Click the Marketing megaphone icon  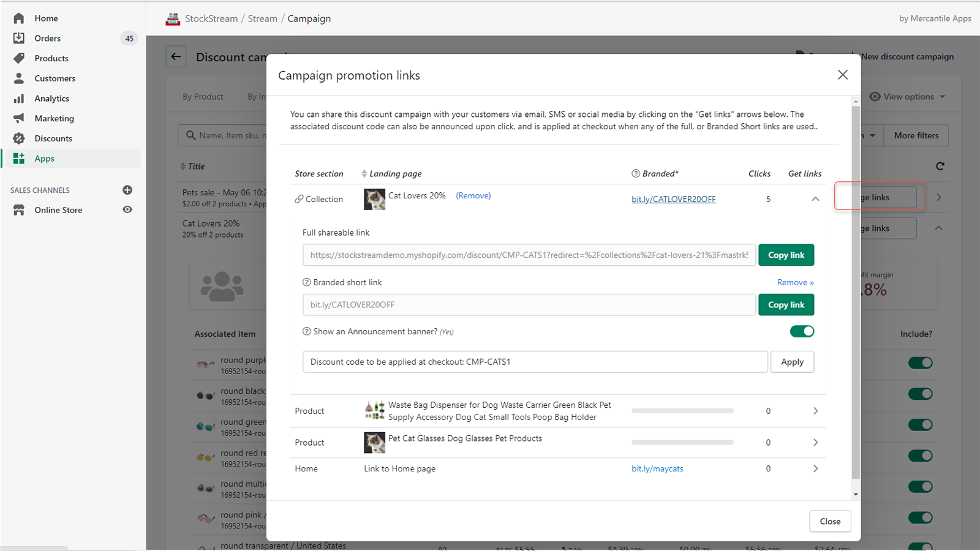tap(19, 118)
